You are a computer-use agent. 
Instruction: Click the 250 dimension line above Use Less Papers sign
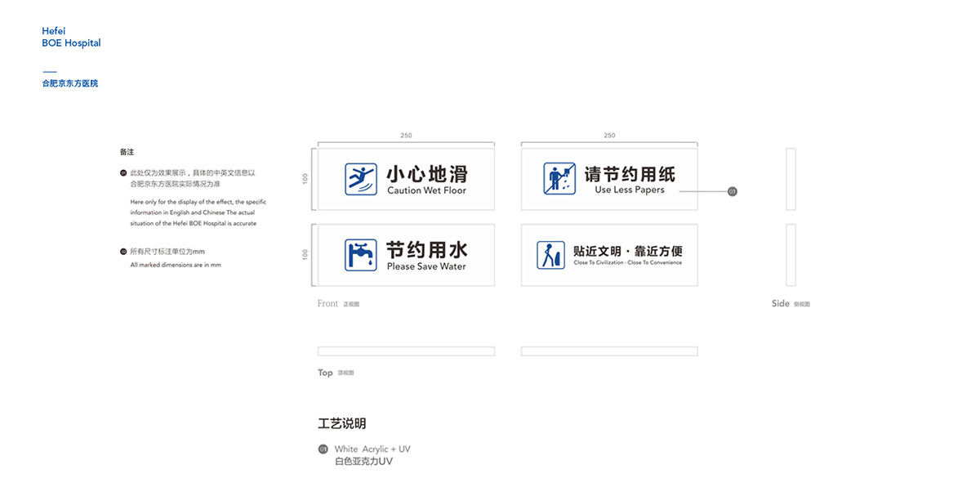coord(608,136)
